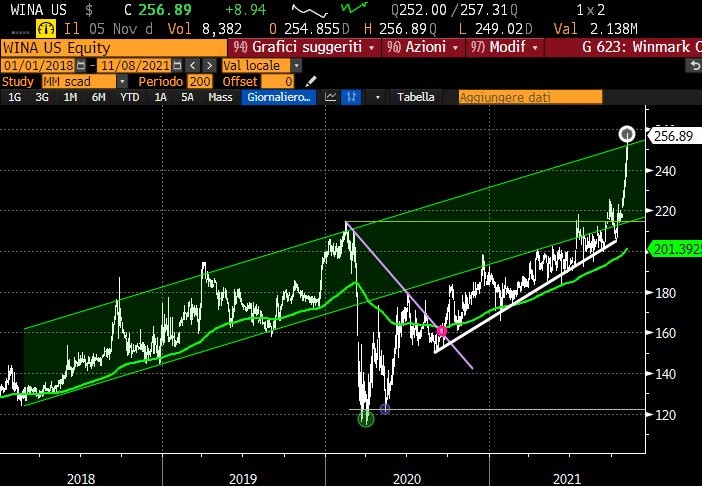
Task: Select the 3G range tab
Action: coord(42,97)
